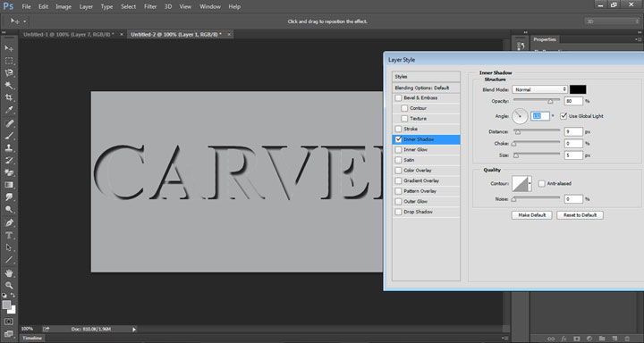Click the Angle value input field
Image resolution: width=644 pixels, height=343 pixels.
(x=540, y=116)
